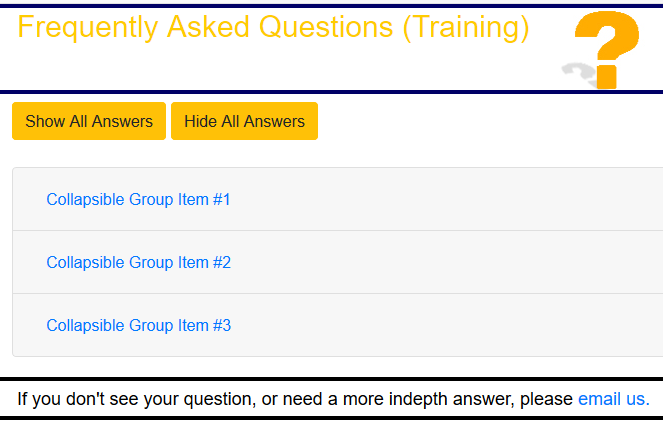Click the small gray question mark shadow

tap(579, 74)
